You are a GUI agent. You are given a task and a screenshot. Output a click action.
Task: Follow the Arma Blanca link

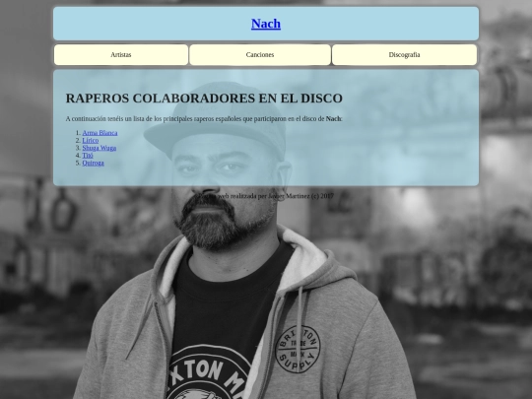(x=100, y=133)
